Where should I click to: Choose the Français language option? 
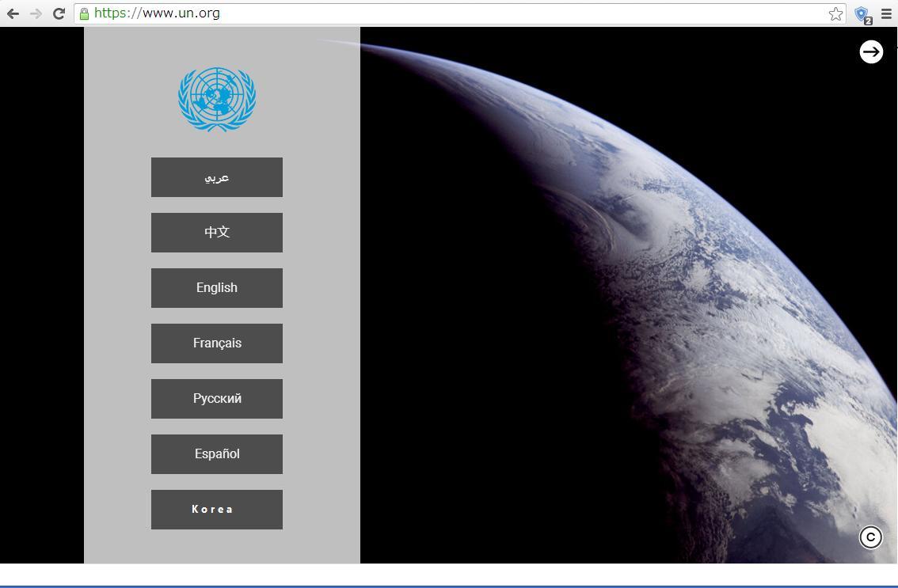pyautogui.click(x=217, y=343)
